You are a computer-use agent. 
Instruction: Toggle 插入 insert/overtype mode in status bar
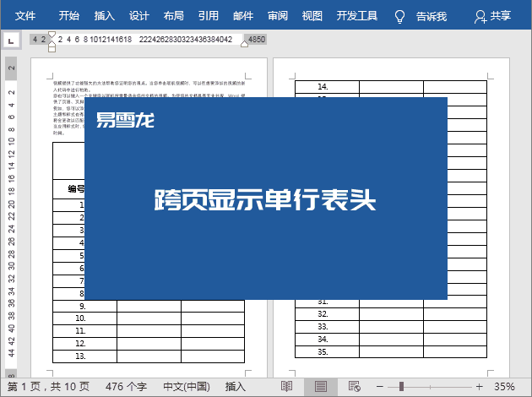click(x=236, y=386)
